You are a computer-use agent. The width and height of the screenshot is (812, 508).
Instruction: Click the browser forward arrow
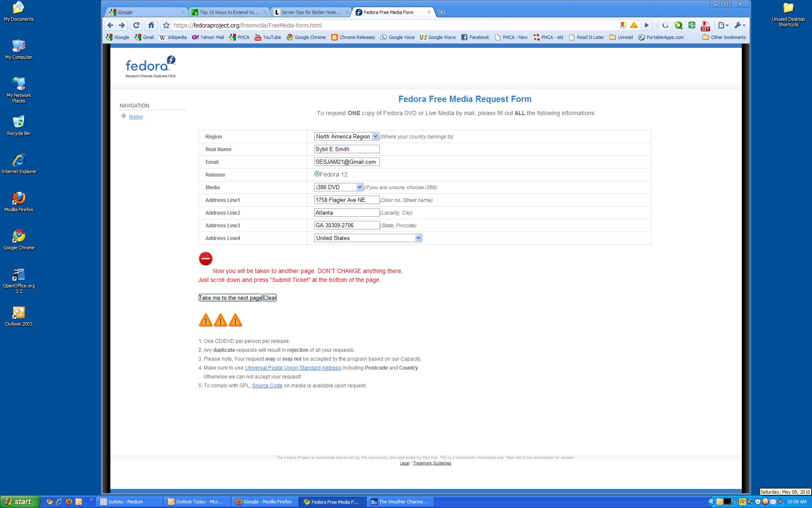point(122,25)
